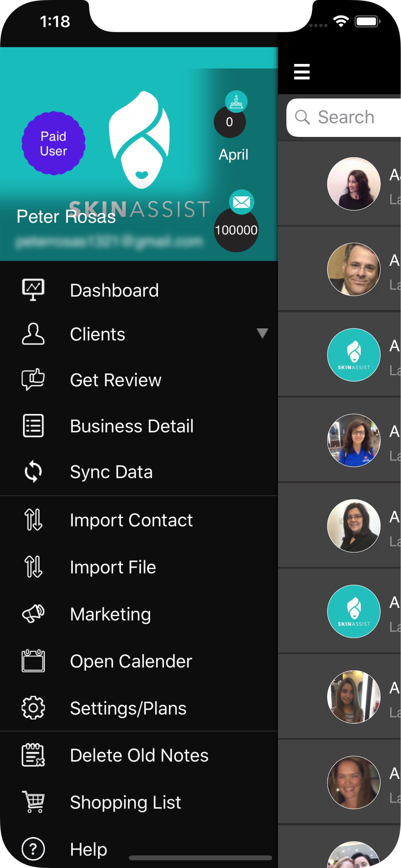Open first client photo, dark-haired woman
Viewport: 401px width, 868px height.
tap(354, 184)
